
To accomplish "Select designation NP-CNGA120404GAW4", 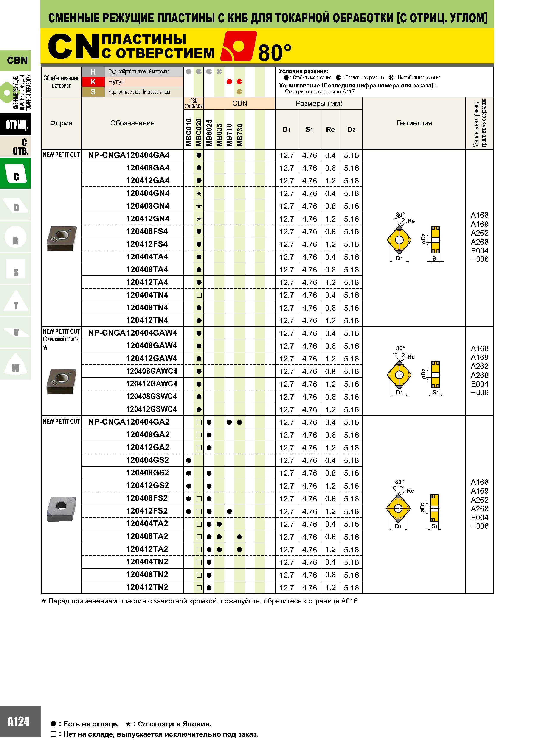I will [133, 333].
